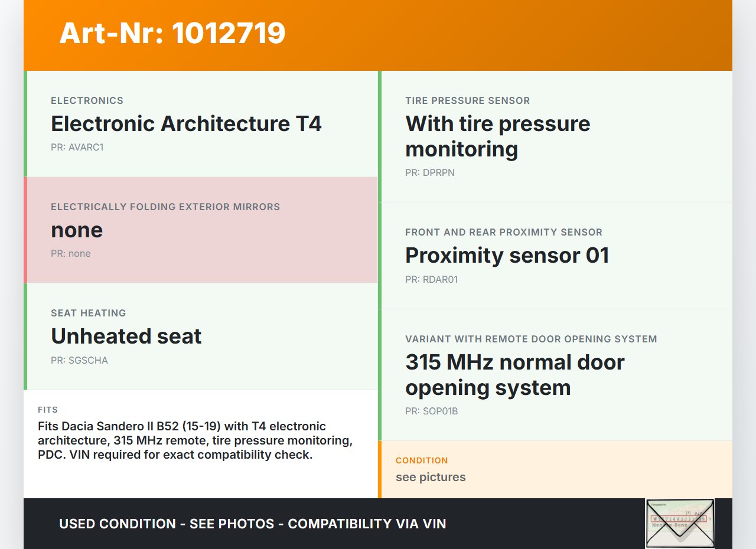Image resolution: width=756 pixels, height=549 pixels.
Task: Click the PR: SGSCHA code
Action: [79, 361]
